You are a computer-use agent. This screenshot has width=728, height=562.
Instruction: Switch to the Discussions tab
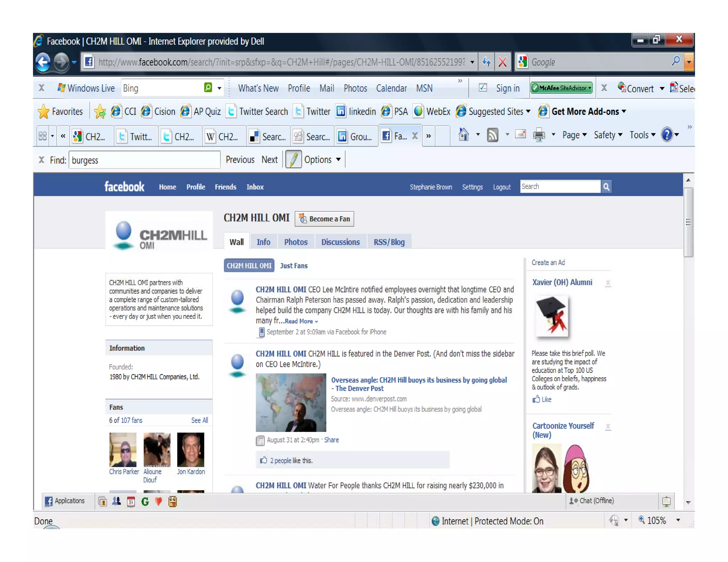tap(340, 242)
